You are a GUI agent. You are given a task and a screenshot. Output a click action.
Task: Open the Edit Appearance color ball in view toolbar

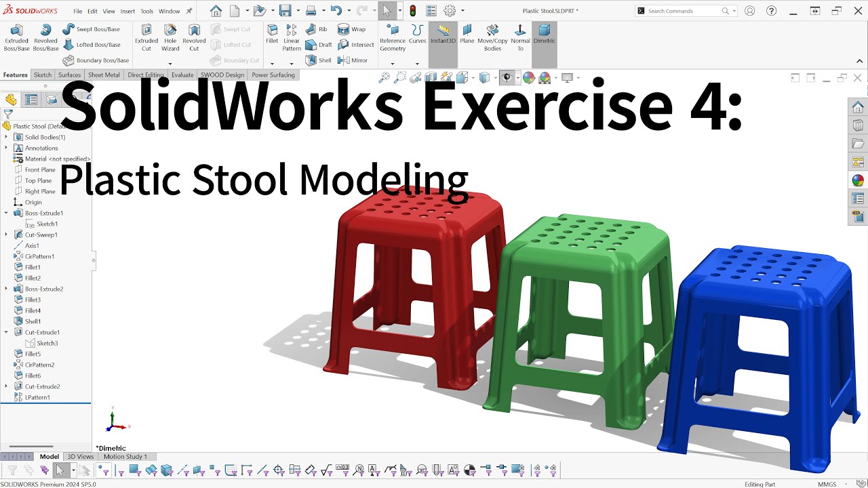tap(528, 78)
